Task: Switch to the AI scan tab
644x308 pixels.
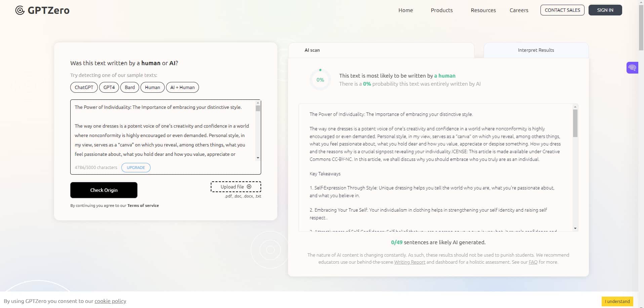Action: point(312,50)
